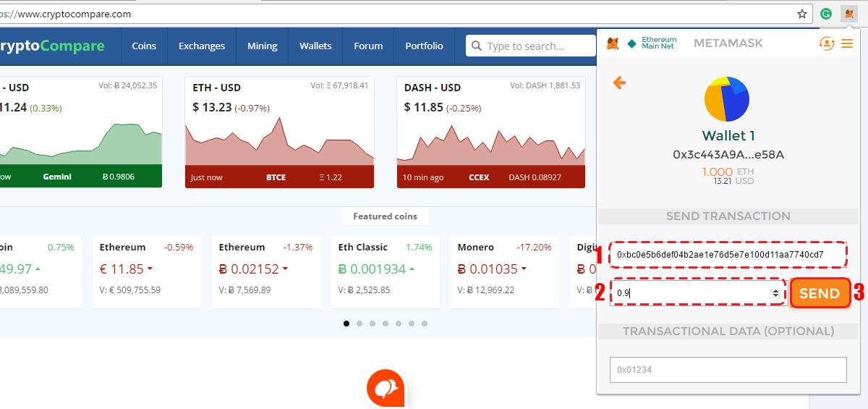Select the first carousel dot
This screenshot has width=868, height=409.
(x=346, y=324)
